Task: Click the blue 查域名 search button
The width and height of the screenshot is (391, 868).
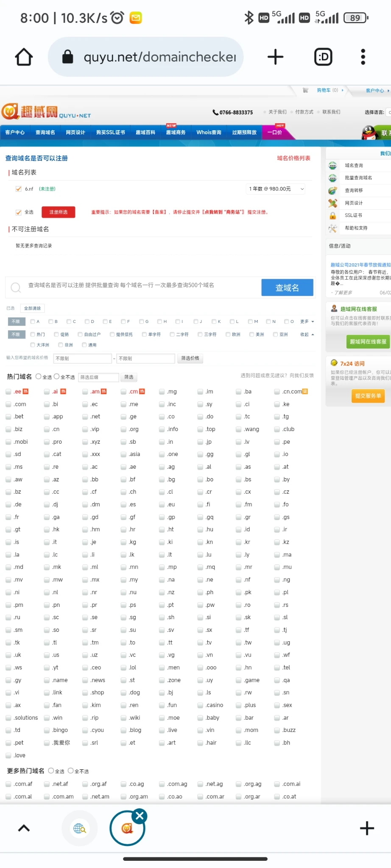Action: 287,288
